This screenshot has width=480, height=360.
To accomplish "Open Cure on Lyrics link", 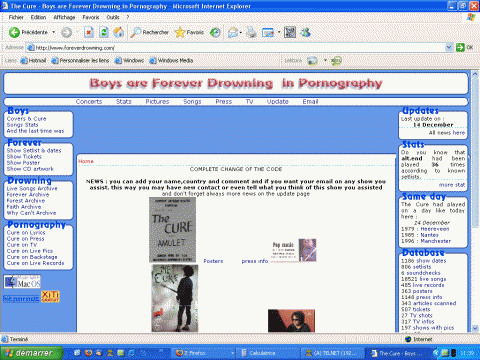I will [x=26, y=233].
